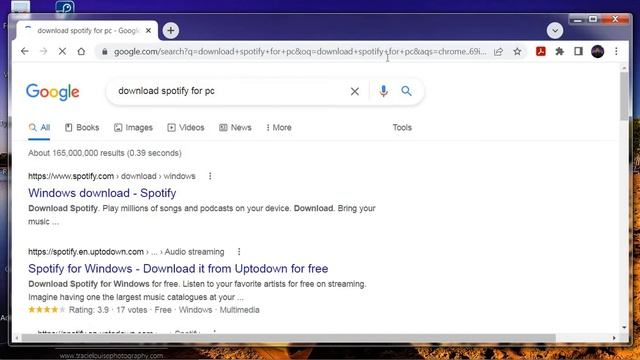Screen dimensions: 640x360
Task: Open the Chrome profile avatar
Action: [x=598, y=51]
